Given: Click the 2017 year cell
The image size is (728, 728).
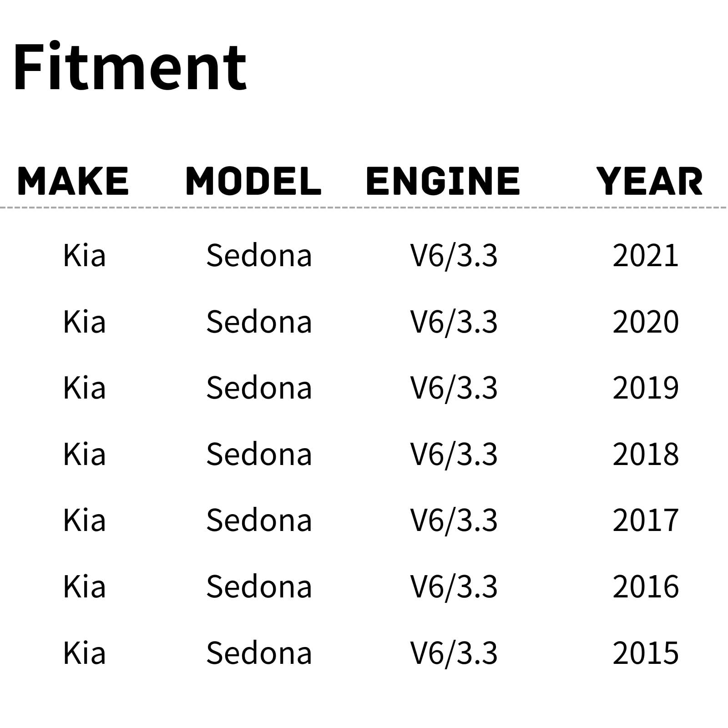Looking at the screenshot, I should 645,521.
